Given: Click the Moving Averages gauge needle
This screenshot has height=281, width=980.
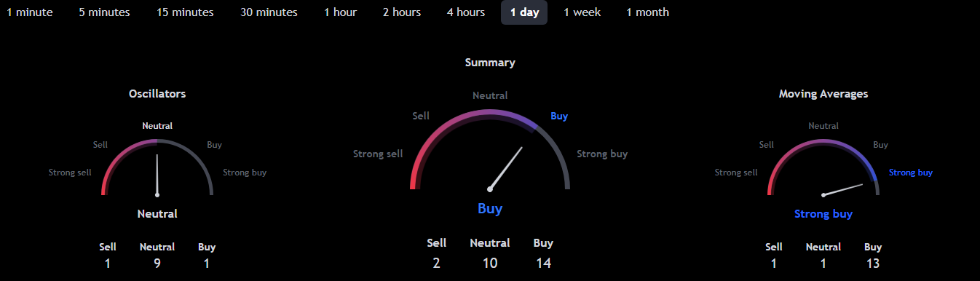Looking at the screenshot, I should pos(843,190).
